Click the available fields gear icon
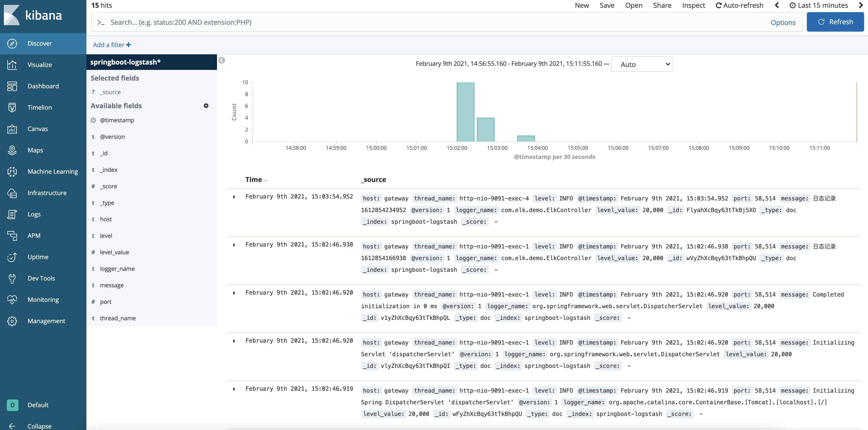 pyautogui.click(x=206, y=106)
